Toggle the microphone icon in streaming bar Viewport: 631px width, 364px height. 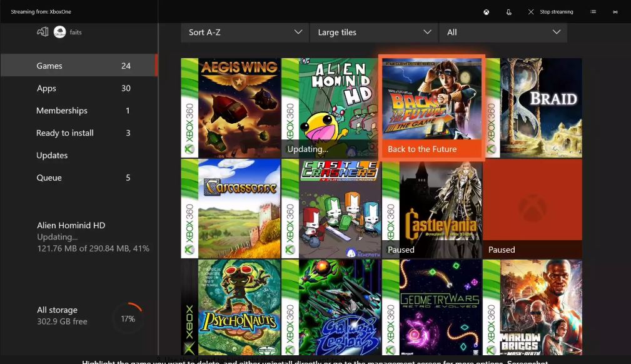tap(508, 12)
